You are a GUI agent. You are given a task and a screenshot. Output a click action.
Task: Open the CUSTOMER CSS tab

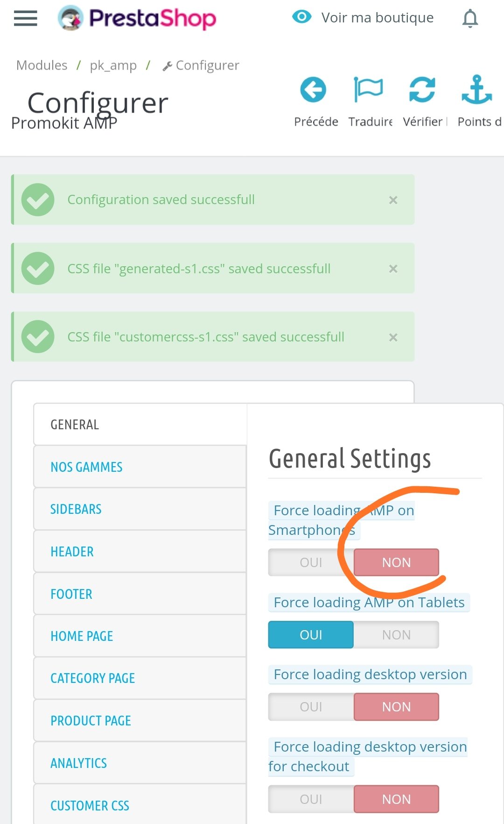(90, 806)
